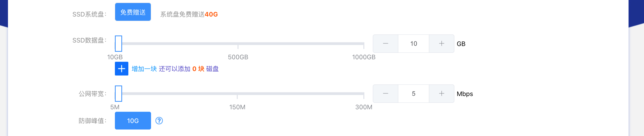Click the 5M label under bandwidth slider
This screenshot has width=644, height=136.
115,107
